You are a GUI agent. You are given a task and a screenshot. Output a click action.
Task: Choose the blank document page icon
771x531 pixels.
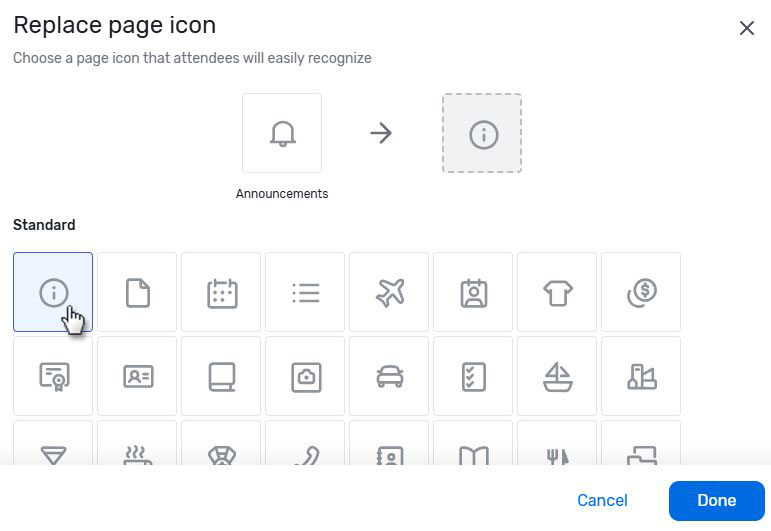tap(137, 292)
